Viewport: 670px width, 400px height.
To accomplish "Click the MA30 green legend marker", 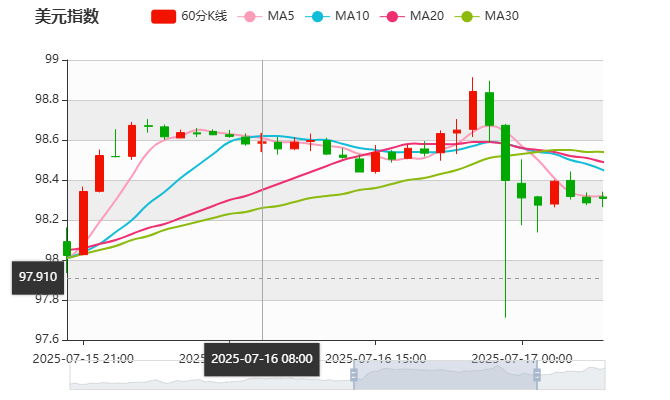I will (x=467, y=16).
